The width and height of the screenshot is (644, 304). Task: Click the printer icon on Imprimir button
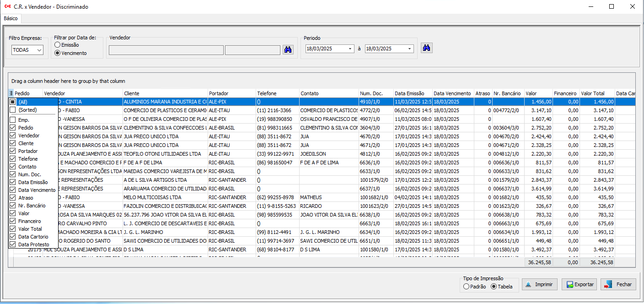(528, 285)
